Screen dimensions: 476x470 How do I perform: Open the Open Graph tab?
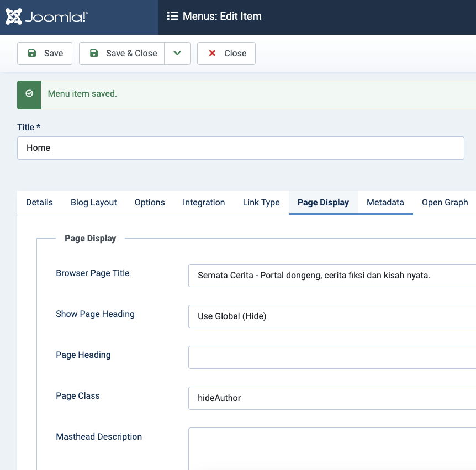point(445,203)
